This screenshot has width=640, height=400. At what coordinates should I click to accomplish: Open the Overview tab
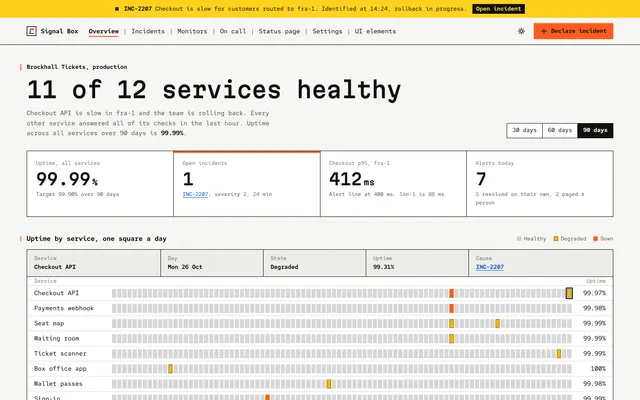[x=104, y=31]
